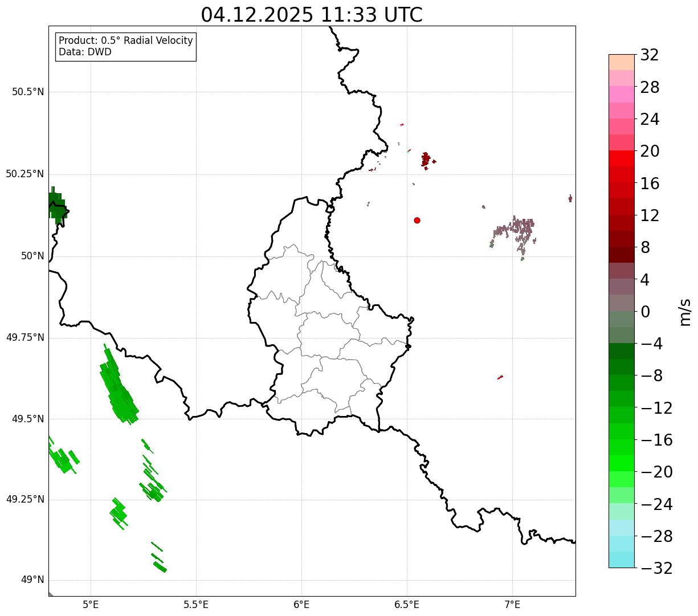This screenshot has height=616, width=698.
Task: Click the peach swatch atop the colorbar
Action: [622, 62]
